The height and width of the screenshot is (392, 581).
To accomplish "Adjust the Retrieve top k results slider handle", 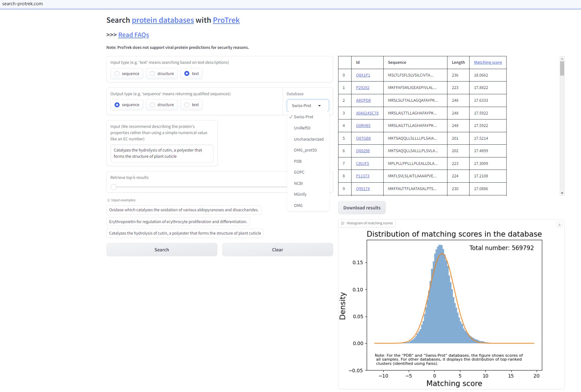I will (x=114, y=187).
